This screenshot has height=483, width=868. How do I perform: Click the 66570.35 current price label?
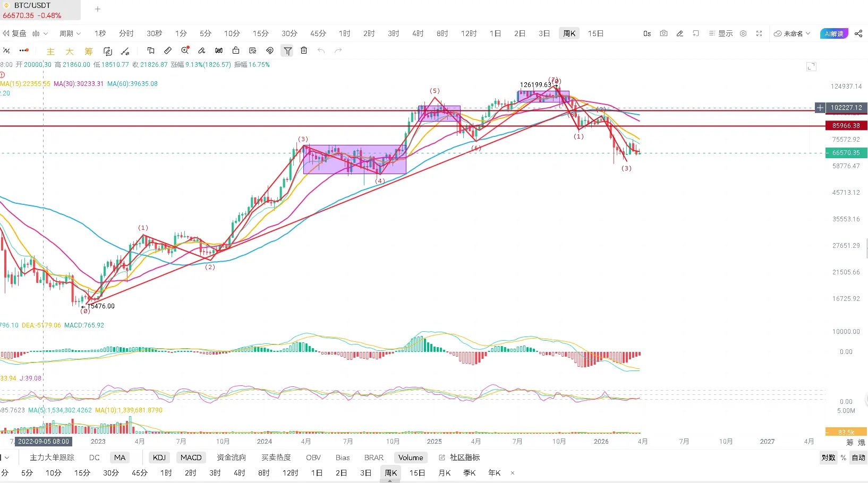click(846, 153)
